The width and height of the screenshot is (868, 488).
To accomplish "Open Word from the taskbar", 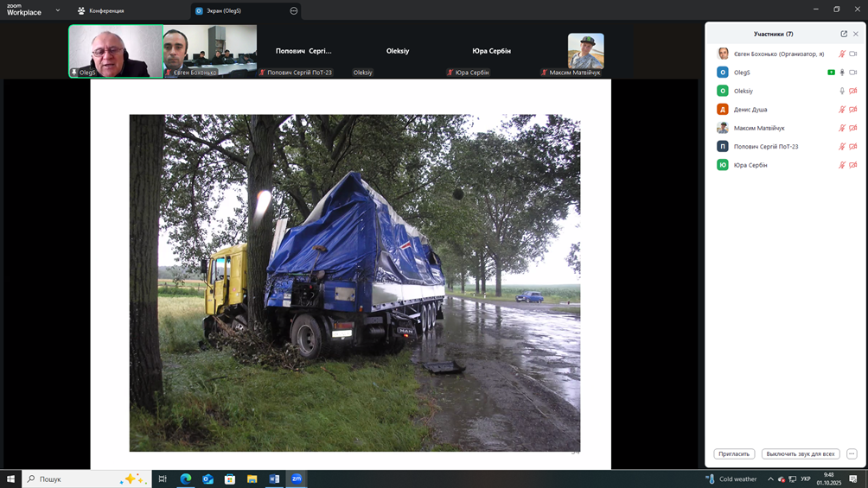I will (274, 478).
